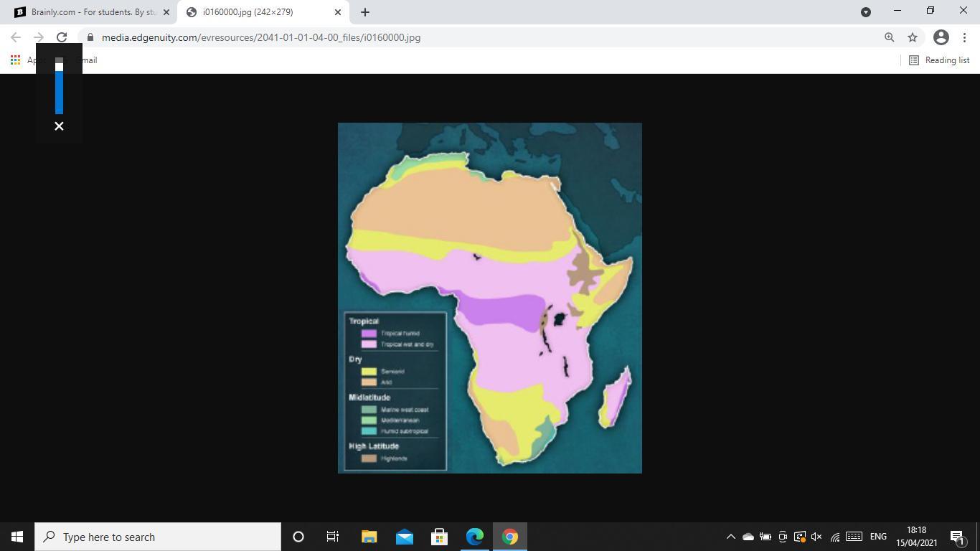Bookmark this page with the star icon

(913, 37)
